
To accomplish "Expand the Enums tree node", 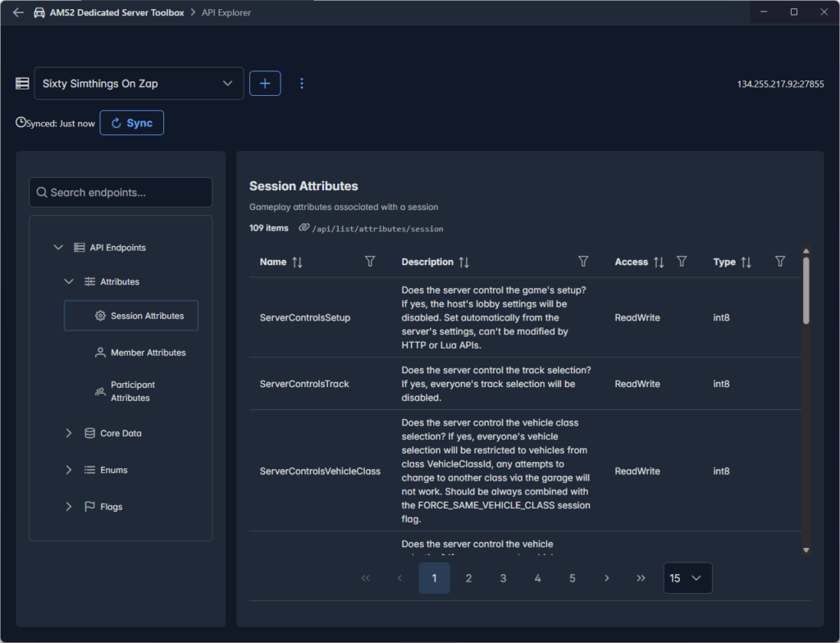I will tap(69, 470).
